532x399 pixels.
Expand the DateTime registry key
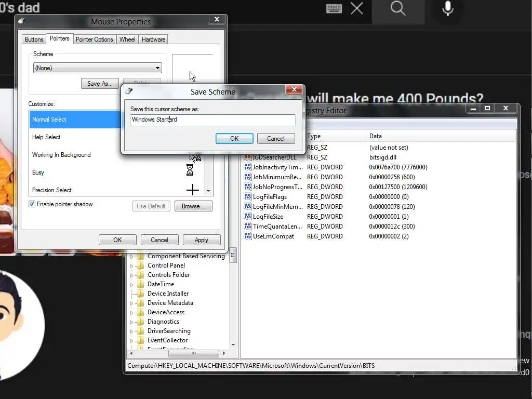pyautogui.click(x=132, y=285)
